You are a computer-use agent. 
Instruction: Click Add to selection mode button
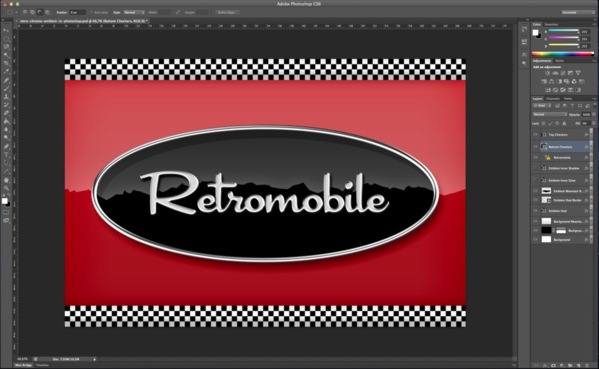coord(32,12)
